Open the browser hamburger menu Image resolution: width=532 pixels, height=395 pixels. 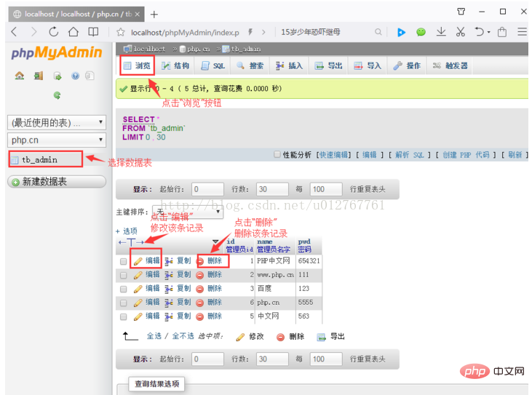point(522,32)
